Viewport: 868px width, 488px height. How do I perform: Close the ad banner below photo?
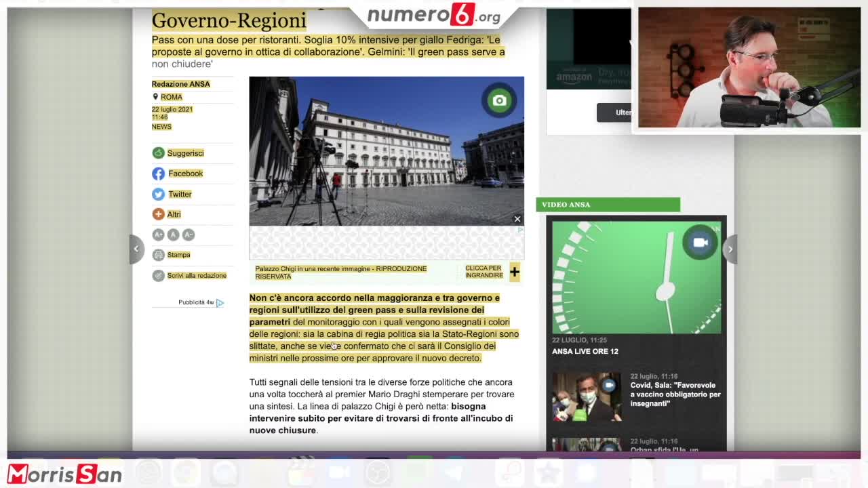pos(517,219)
